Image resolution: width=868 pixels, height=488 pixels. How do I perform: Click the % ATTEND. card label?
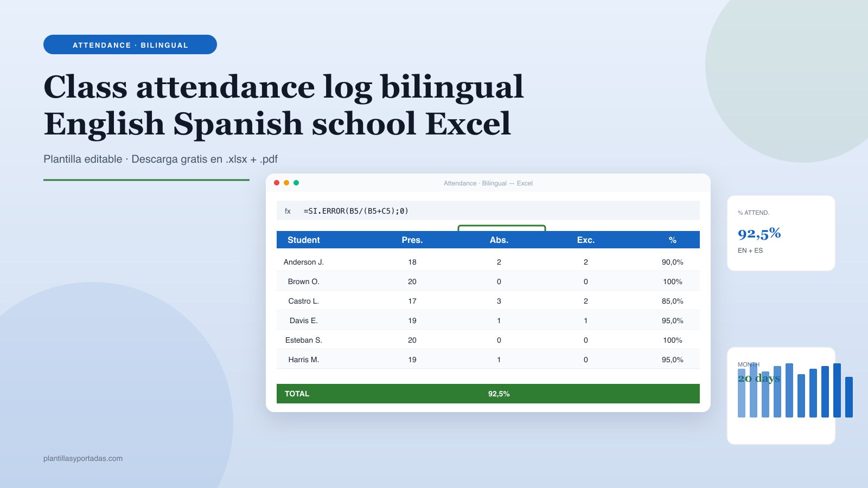coord(754,213)
